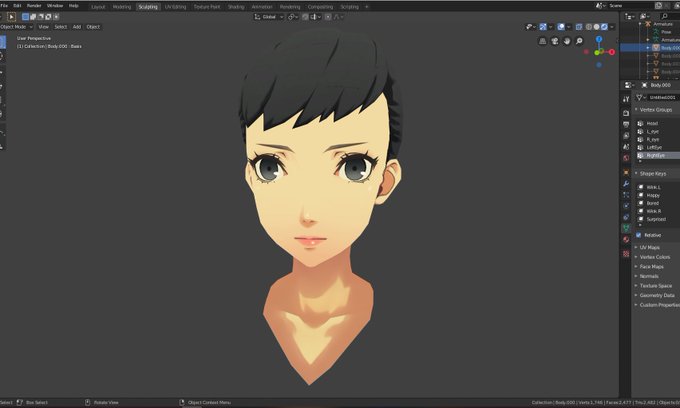Open Modifier properties wrench tab
The height and width of the screenshot is (408, 680).
click(x=626, y=184)
